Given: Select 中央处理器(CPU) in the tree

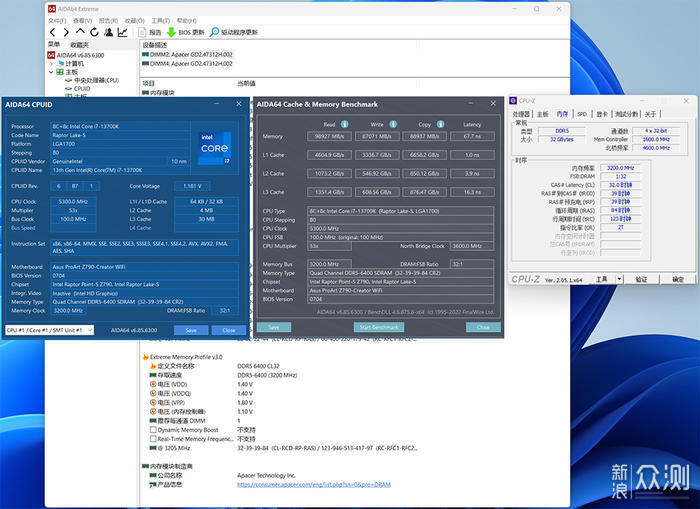Looking at the screenshot, I should pyautogui.click(x=92, y=80).
